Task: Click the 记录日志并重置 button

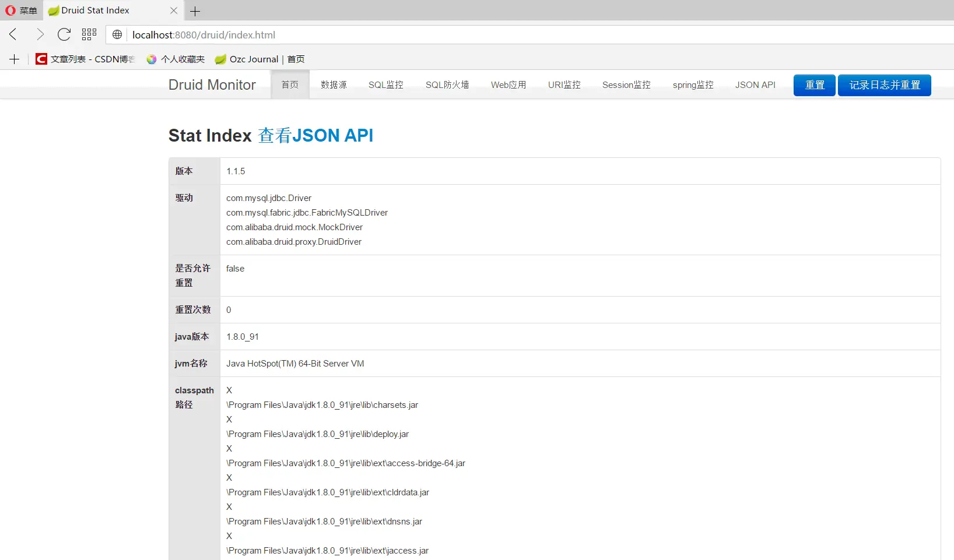Action: click(x=885, y=85)
